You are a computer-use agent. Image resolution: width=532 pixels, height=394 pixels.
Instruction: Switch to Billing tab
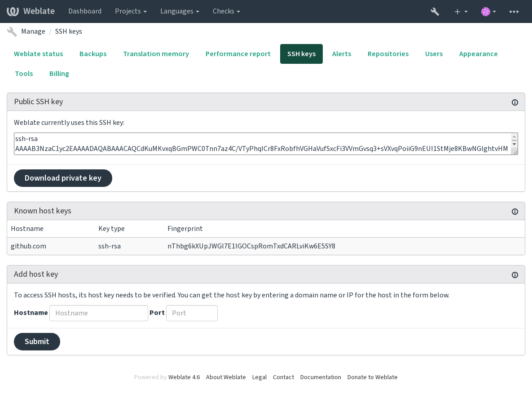[x=59, y=73]
